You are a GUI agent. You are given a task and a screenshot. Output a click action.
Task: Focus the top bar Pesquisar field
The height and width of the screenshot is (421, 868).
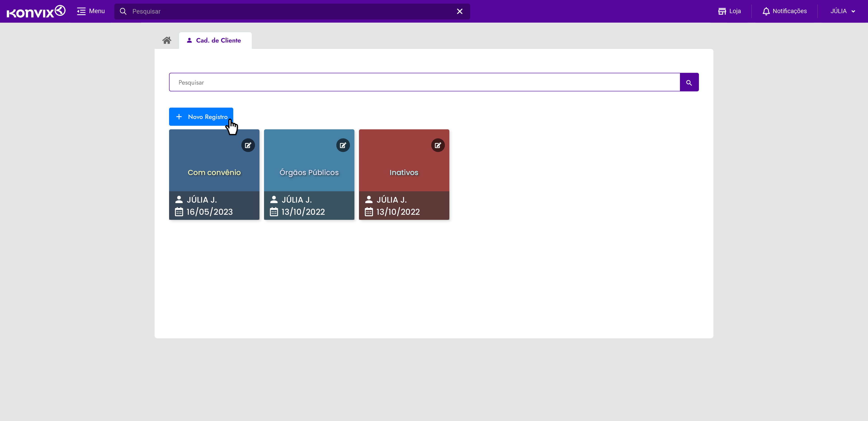[290, 12]
